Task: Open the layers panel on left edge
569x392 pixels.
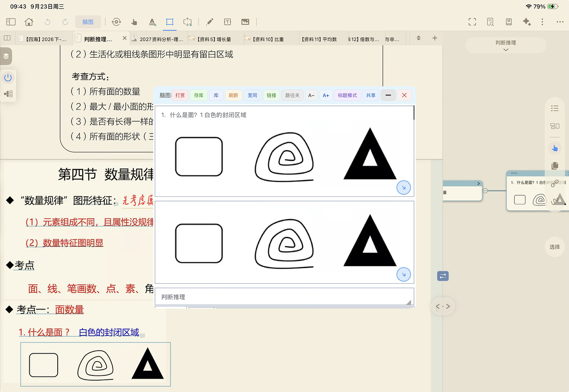Action: pos(6,56)
